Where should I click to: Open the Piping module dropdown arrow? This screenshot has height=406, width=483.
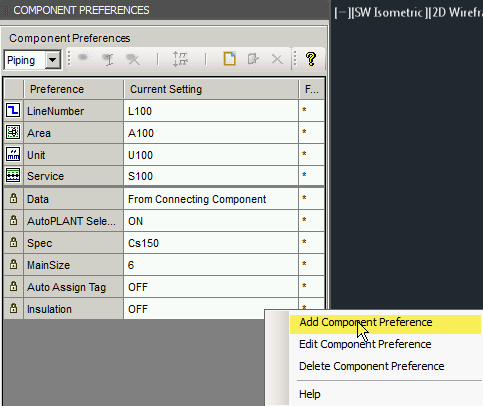pos(53,60)
